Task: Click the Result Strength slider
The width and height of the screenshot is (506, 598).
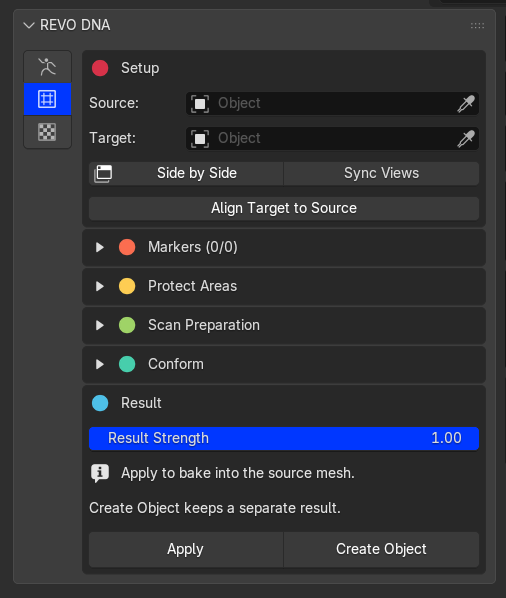Action: click(284, 439)
